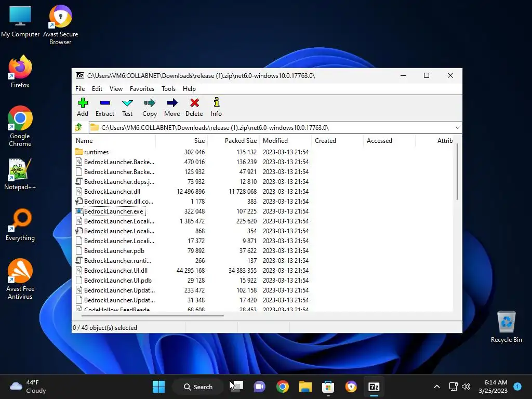Sort files by Name column header
The width and height of the screenshot is (532, 399).
[x=114, y=140]
